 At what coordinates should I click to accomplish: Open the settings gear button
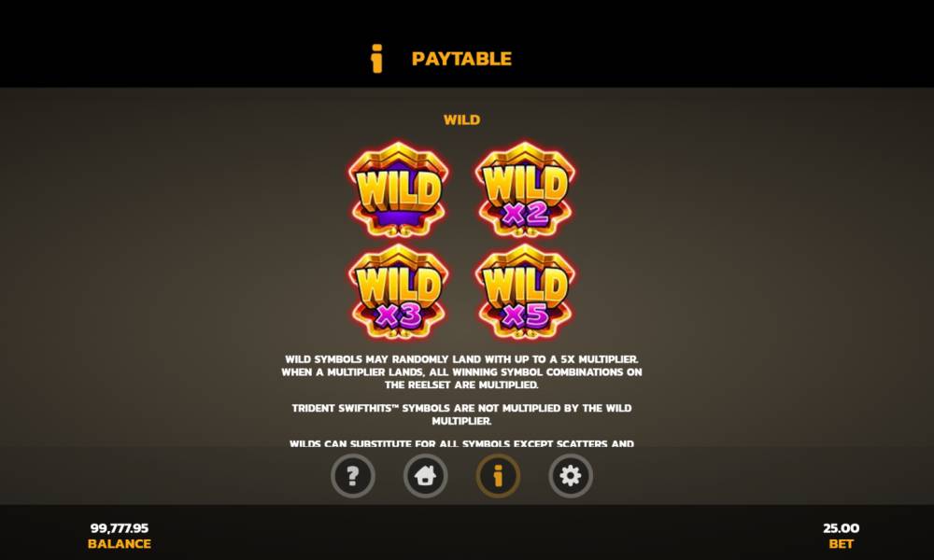click(x=571, y=475)
